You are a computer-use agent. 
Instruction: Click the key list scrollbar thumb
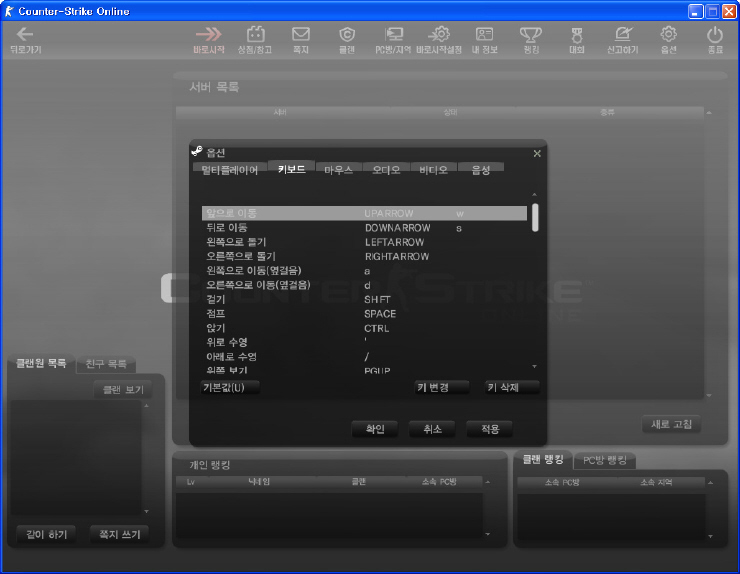coord(535,218)
